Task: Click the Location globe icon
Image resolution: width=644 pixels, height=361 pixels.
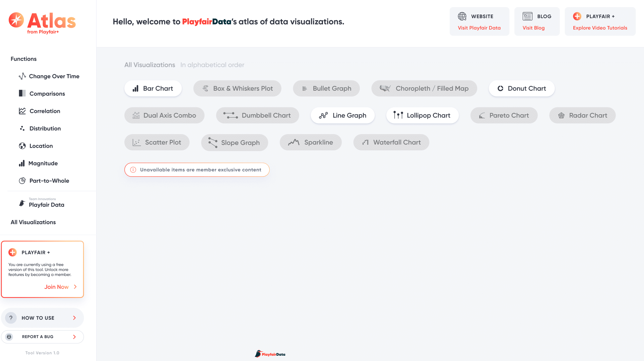Action: pyautogui.click(x=22, y=146)
